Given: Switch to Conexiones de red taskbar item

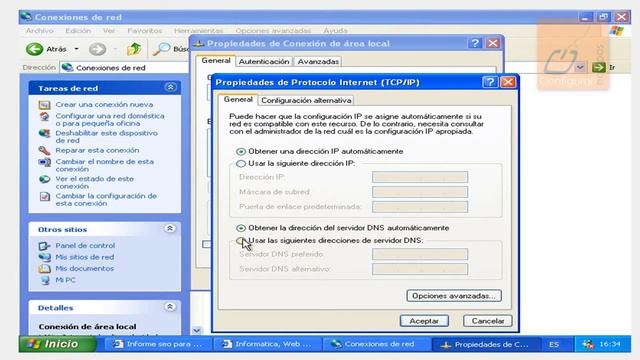Looking at the screenshot, I should click(376, 344).
